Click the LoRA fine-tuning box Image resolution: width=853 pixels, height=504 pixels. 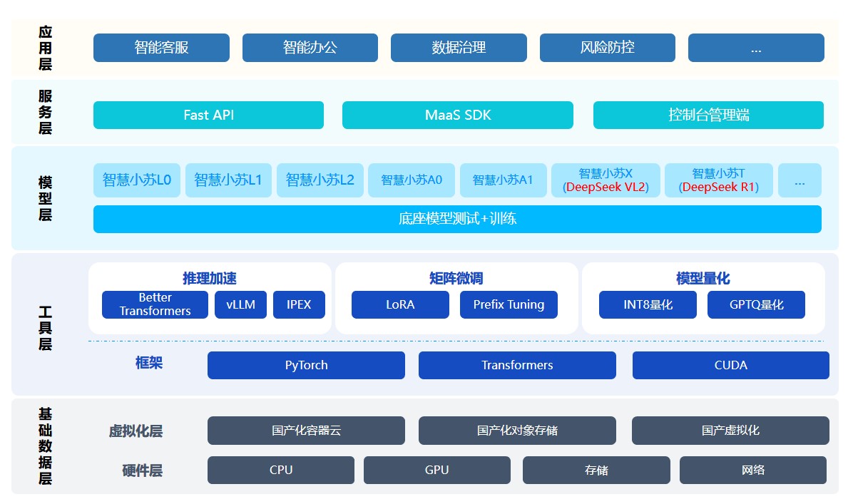[x=400, y=304]
